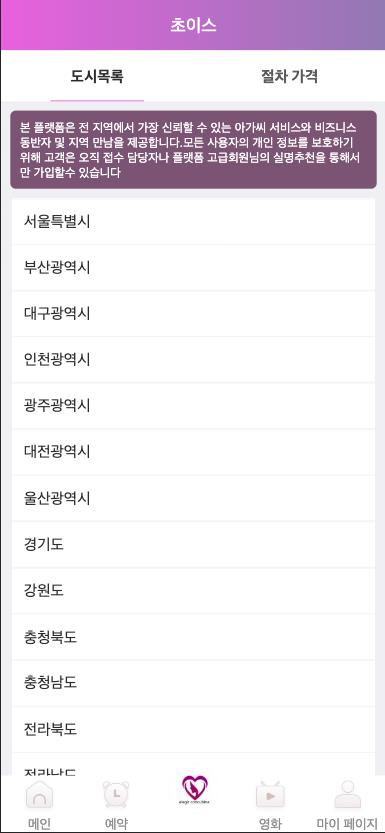Select the 강원도 region row
Viewport: 385px width, 833px height.
(193, 591)
